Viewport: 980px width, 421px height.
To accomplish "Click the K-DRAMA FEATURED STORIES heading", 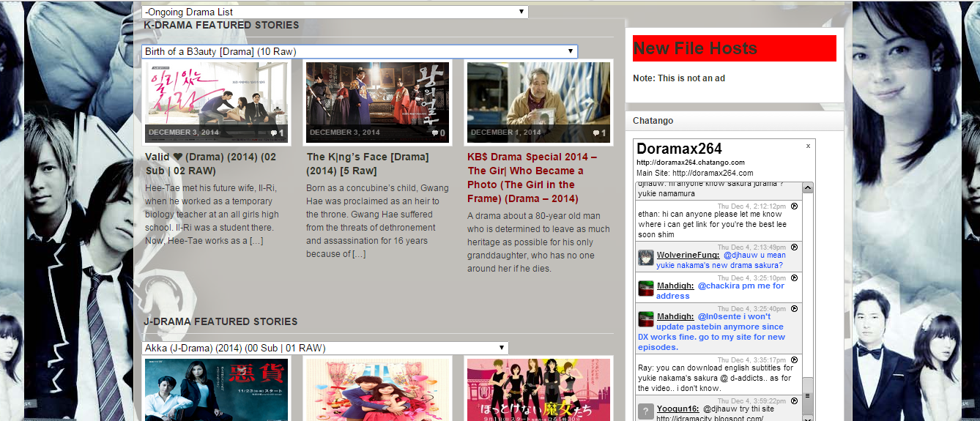I will click(221, 25).
